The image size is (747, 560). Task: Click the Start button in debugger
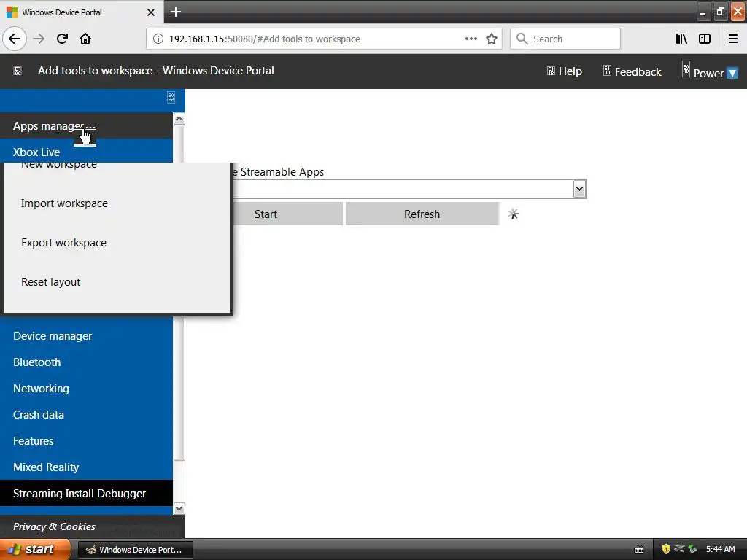pos(266,214)
